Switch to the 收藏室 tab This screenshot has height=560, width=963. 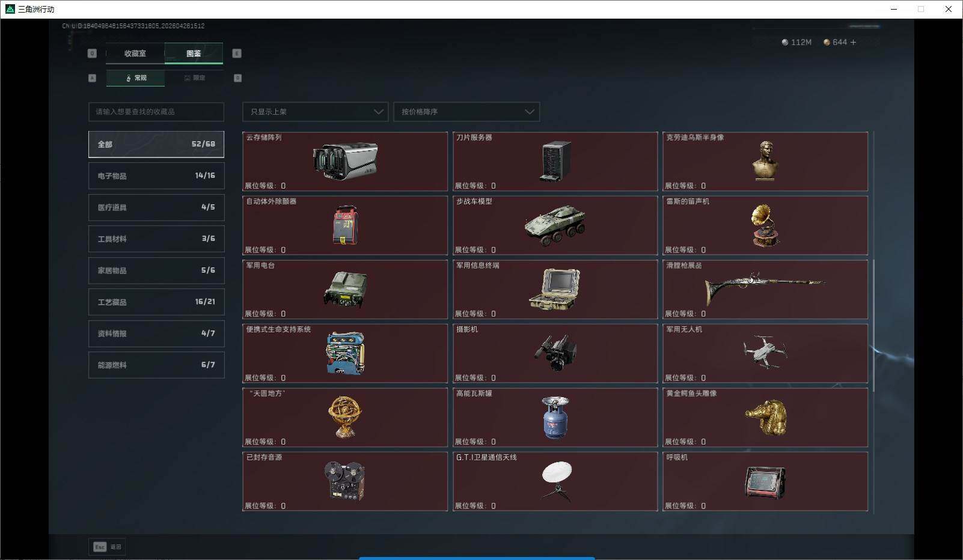pos(135,53)
